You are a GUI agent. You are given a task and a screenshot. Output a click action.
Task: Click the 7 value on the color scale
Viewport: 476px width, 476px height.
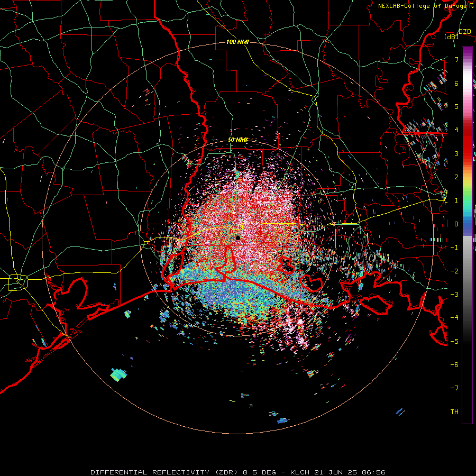coord(456,59)
